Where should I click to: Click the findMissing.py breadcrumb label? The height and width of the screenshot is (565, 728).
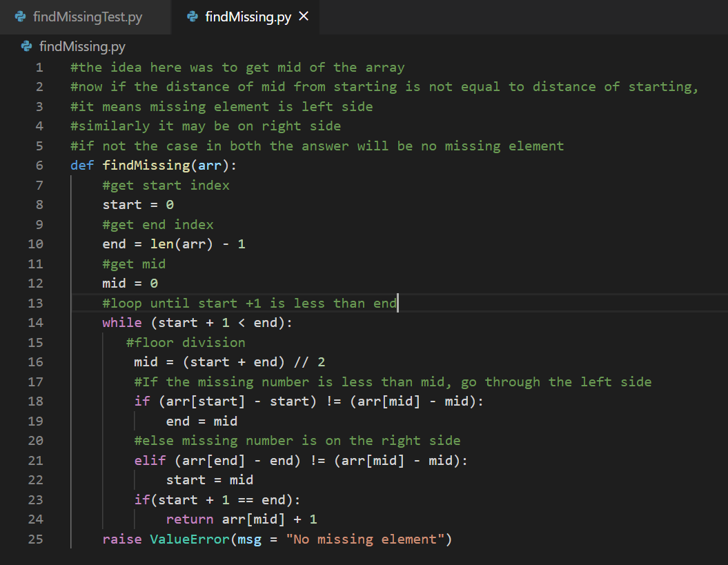coord(82,46)
